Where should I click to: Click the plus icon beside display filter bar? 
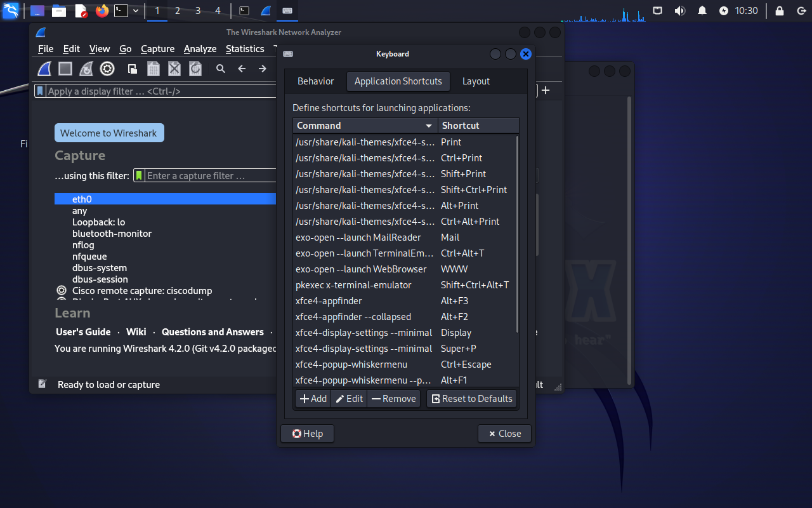point(546,90)
